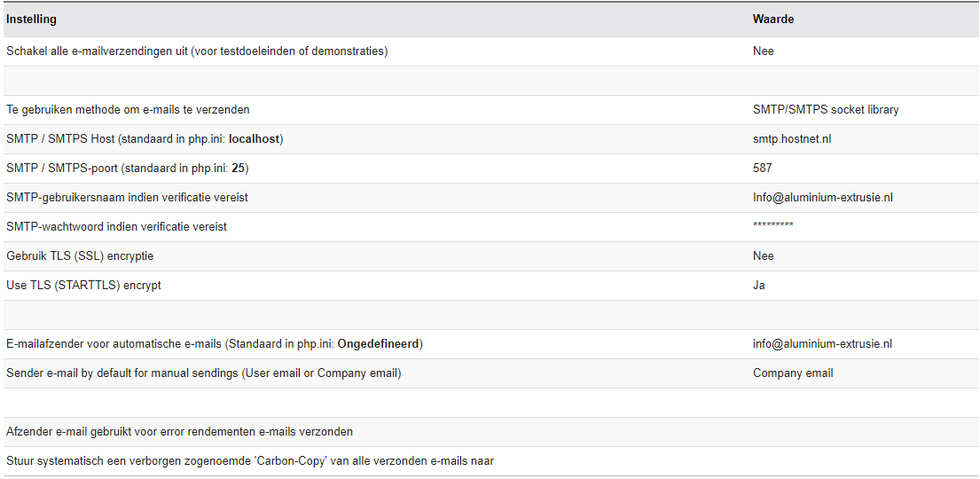Viewport: 980px width, 479px height.
Task: Select the 'SMTP / SMTPS Host' setting label
Action: point(145,139)
